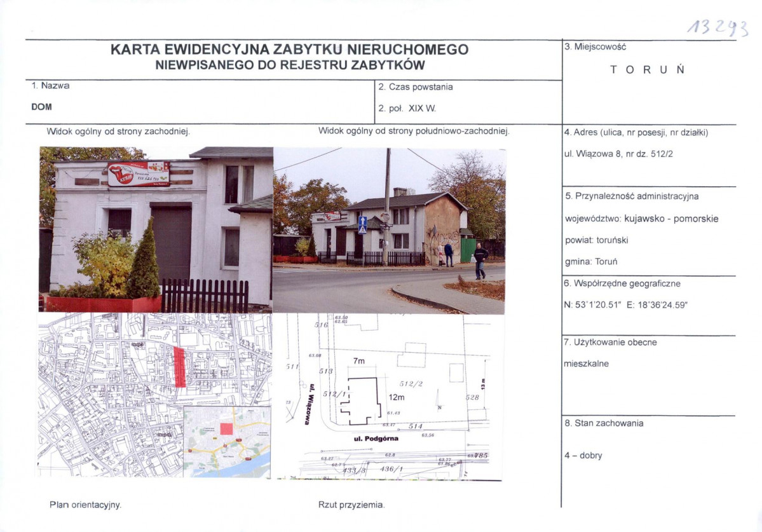Viewport: 762px width, 532px height.
Task: Click the south-west street view photo
Action: (x=389, y=231)
